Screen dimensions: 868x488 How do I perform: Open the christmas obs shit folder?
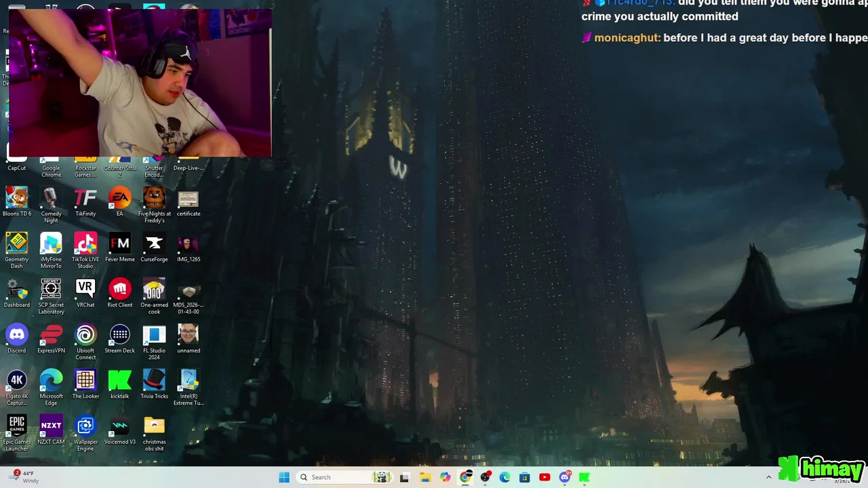[154, 433]
